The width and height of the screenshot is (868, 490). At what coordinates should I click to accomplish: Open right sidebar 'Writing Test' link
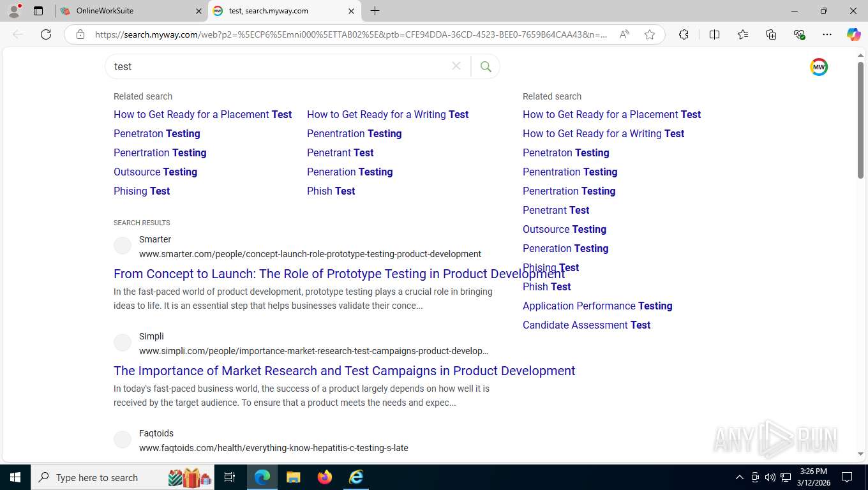pyautogui.click(x=603, y=133)
